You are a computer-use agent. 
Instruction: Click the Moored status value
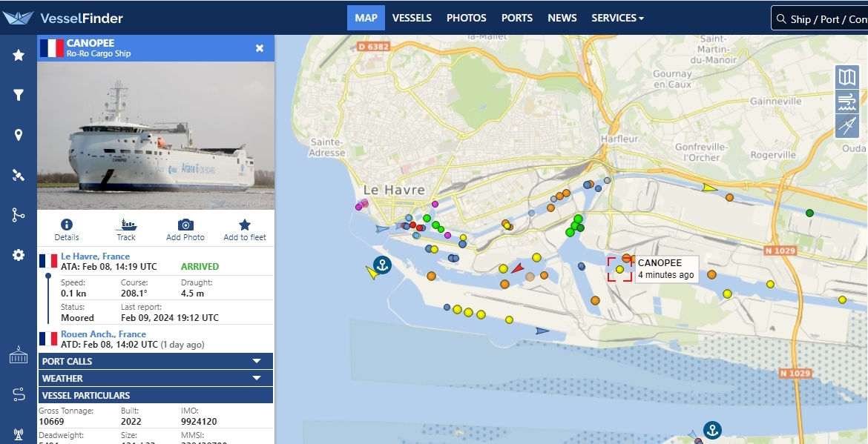(77, 318)
